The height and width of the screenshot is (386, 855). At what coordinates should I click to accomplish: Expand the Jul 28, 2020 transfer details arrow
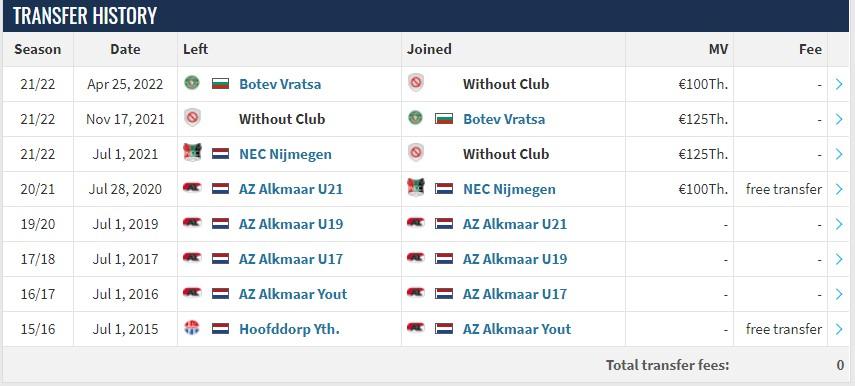(839, 189)
